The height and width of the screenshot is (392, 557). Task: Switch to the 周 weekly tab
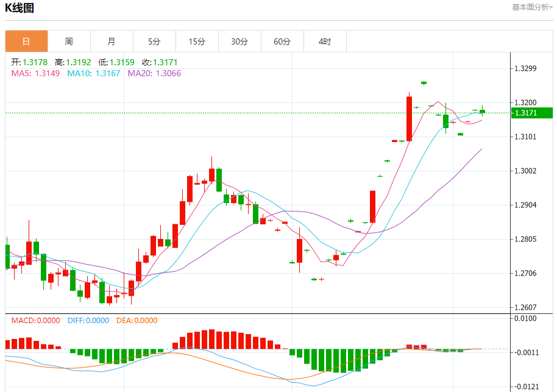tap(69, 41)
